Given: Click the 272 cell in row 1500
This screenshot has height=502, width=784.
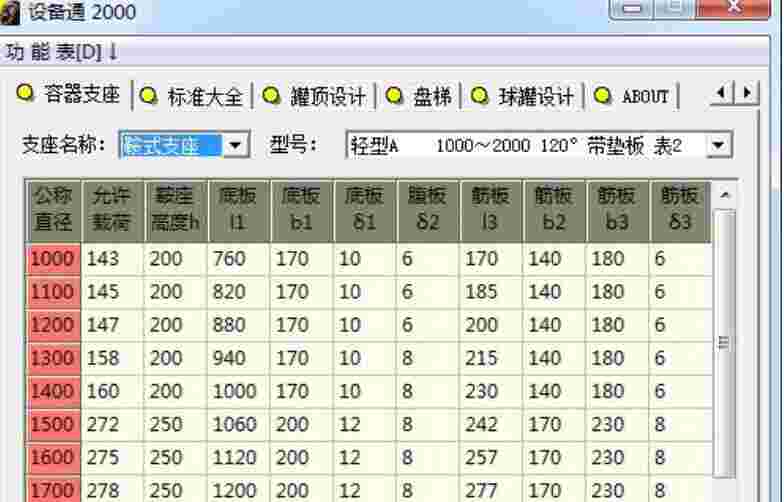Looking at the screenshot, I should click(112, 424).
